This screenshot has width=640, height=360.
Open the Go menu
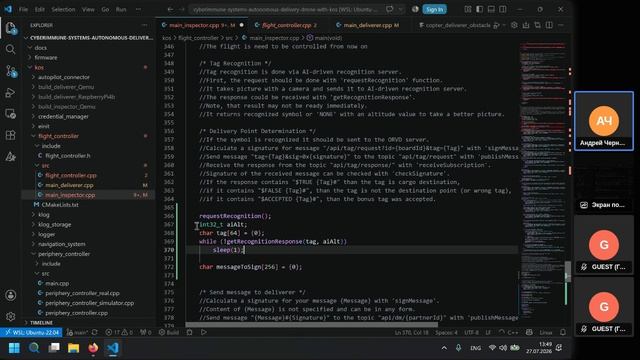click(105, 9)
